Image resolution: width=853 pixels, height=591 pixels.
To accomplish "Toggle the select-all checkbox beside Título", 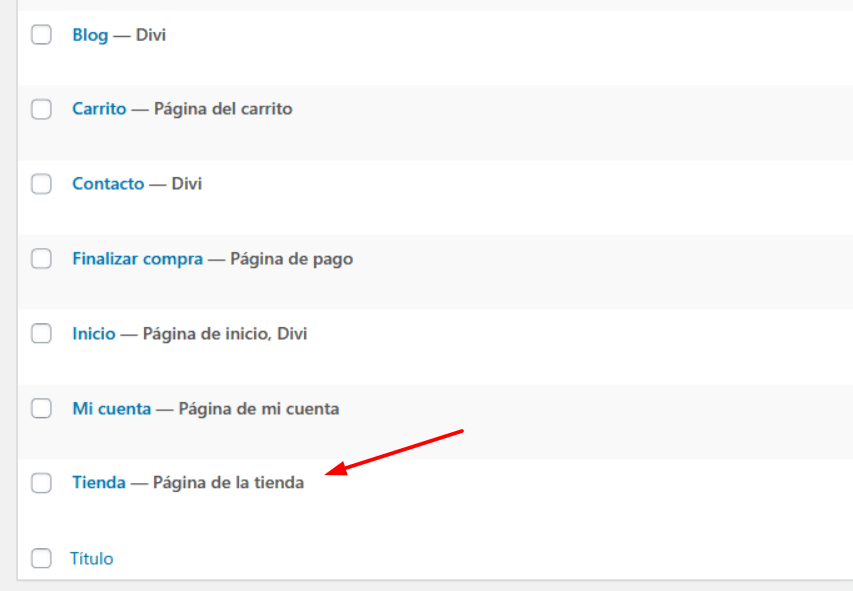I will click(x=41, y=558).
